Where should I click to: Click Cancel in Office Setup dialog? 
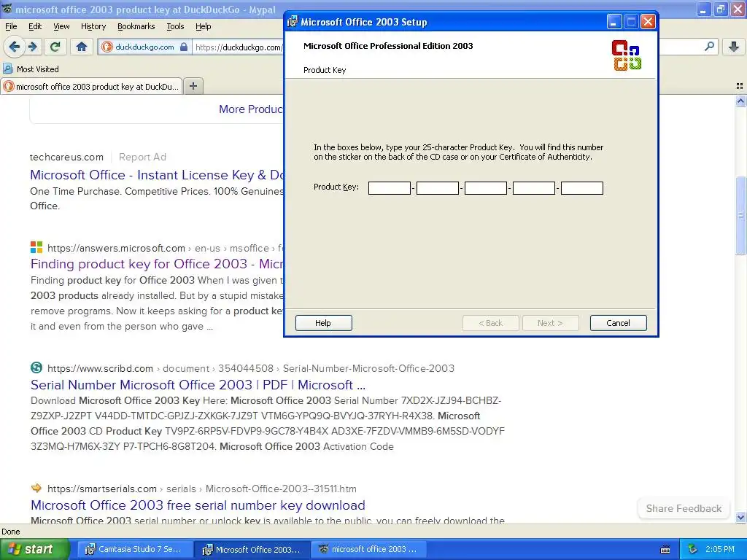(618, 323)
